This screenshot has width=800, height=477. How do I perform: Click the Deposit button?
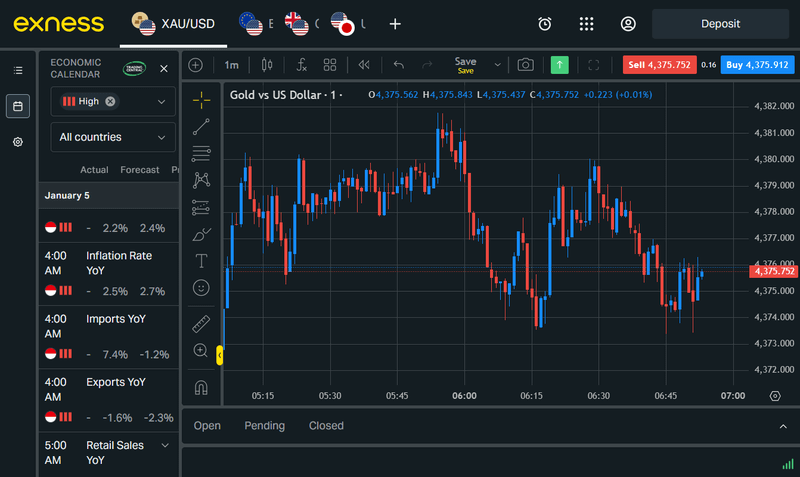[720, 24]
